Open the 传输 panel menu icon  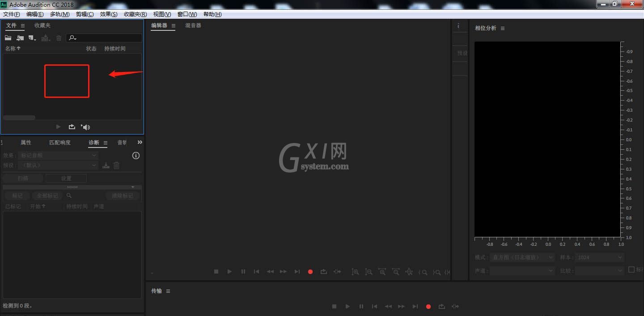pyautogui.click(x=168, y=291)
